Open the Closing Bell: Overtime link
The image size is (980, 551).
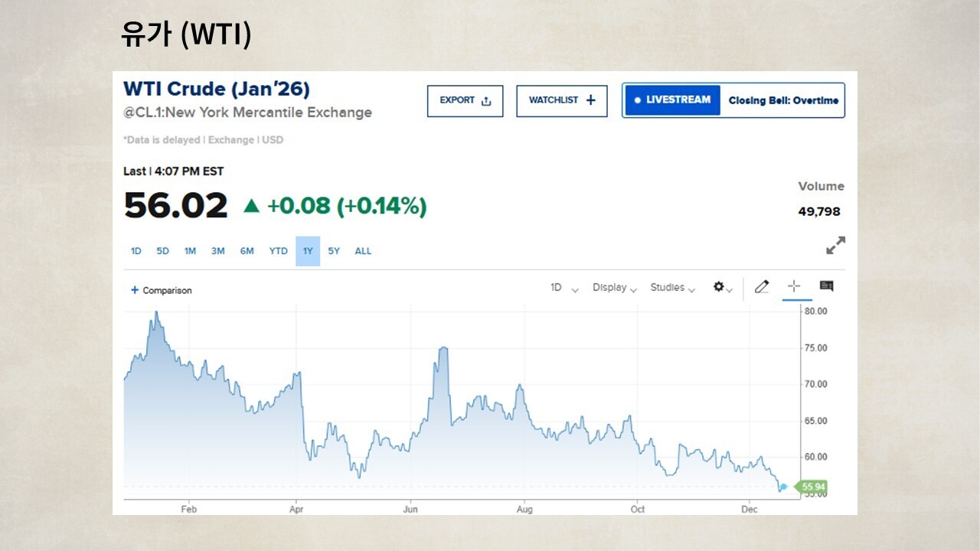point(783,100)
